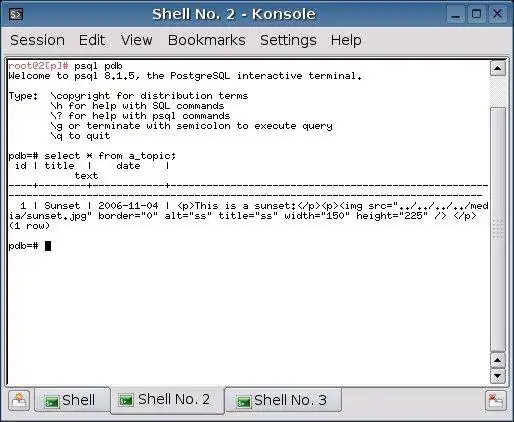The width and height of the screenshot is (514, 422).
Task: Open the Help menu
Action: click(x=346, y=40)
